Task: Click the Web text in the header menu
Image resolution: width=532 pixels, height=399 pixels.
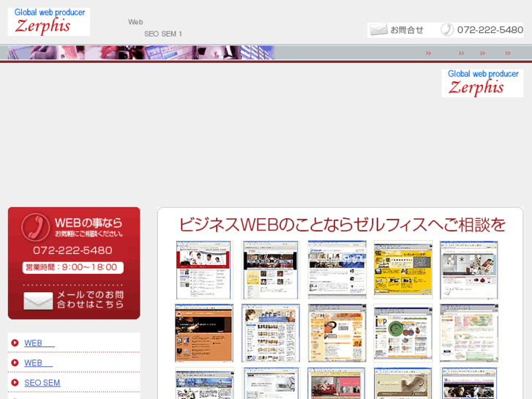Action: [135, 22]
